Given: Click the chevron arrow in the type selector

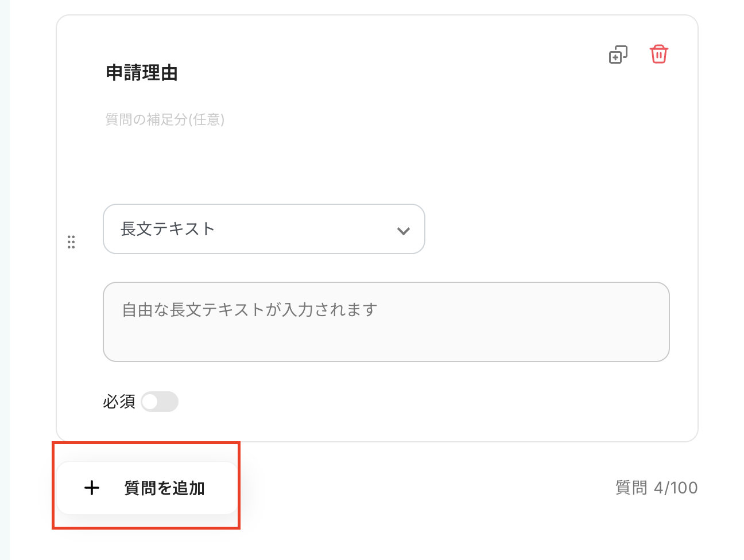Looking at the screenshot, I should tap(404, 231).
